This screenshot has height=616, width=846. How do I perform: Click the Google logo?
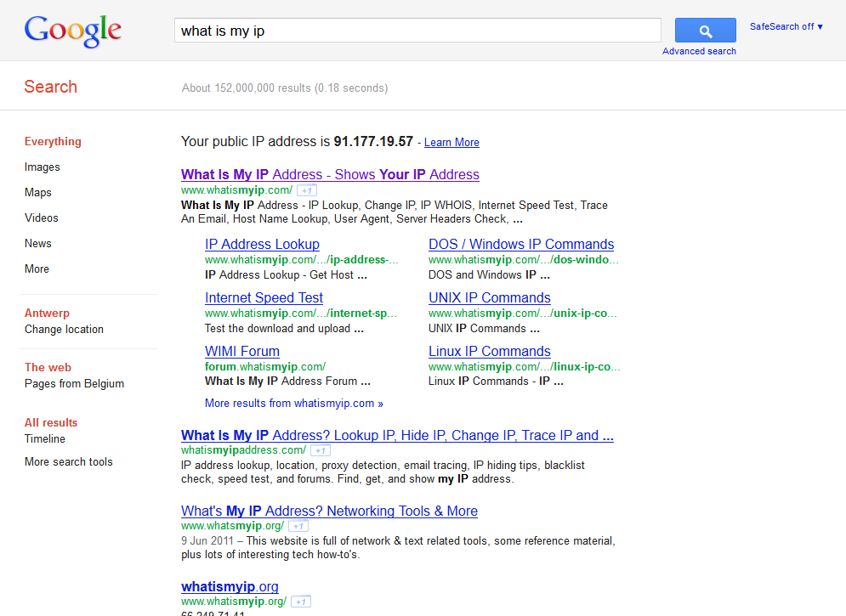[x=73, y=31]
